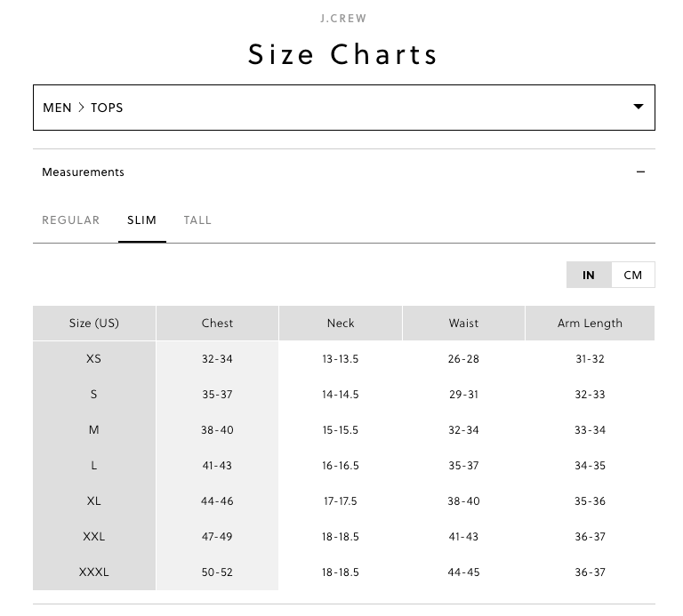Toggle units to IN

click(589, 276)
